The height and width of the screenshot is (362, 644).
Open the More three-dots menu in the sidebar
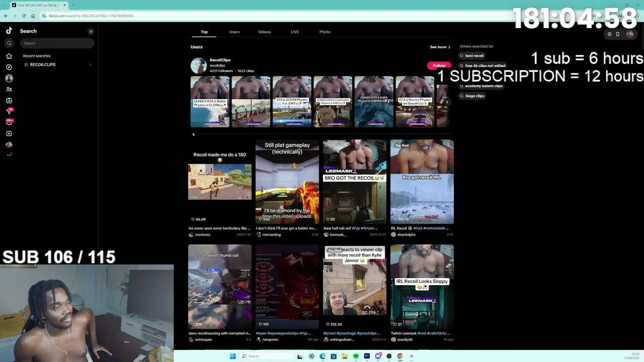point(9,155)
